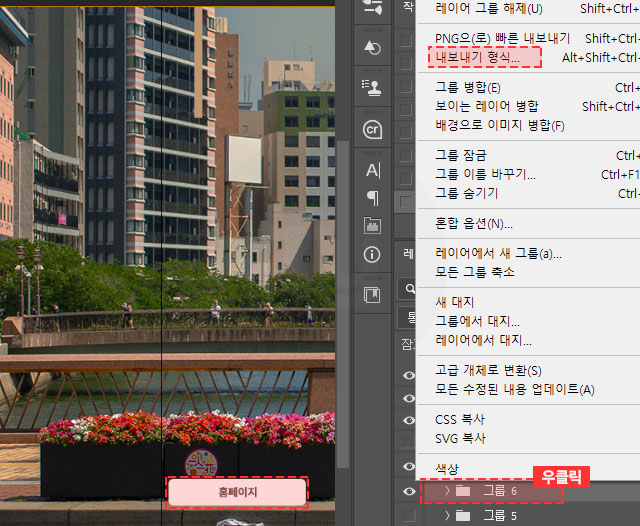Toggle eye icon left of 색상
The width and height of the screenshot is (640, 526).
(409, 466)
